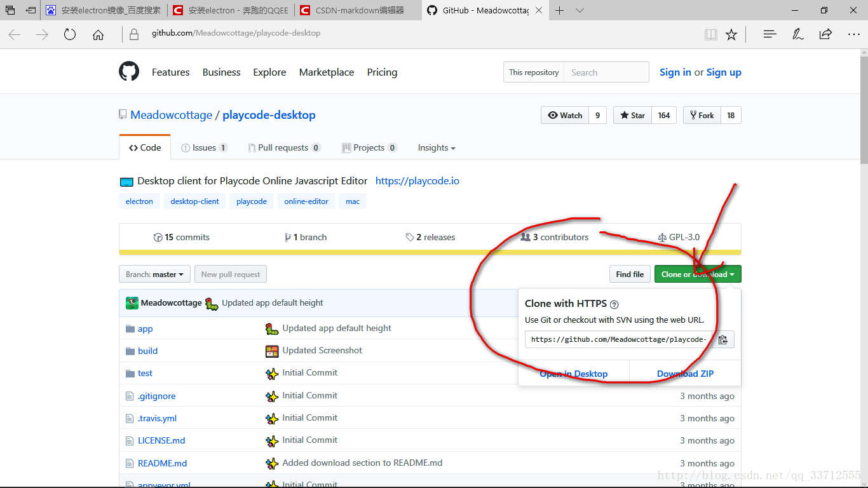The width and height of the screenshot is (868, 488).
Task: View the 15 commits history
Action: click(x=182, y=237)
